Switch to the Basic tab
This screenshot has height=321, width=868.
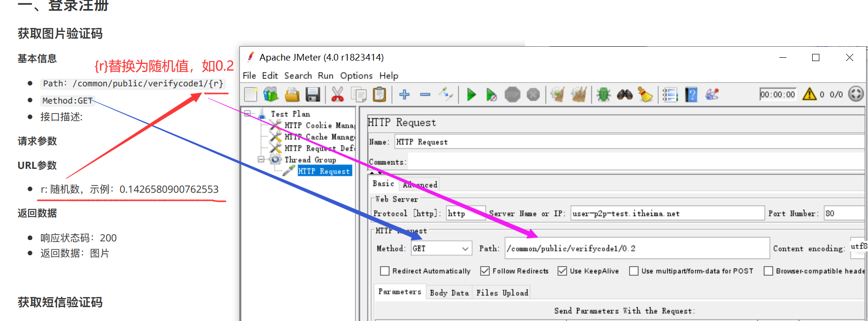[383, 184]
